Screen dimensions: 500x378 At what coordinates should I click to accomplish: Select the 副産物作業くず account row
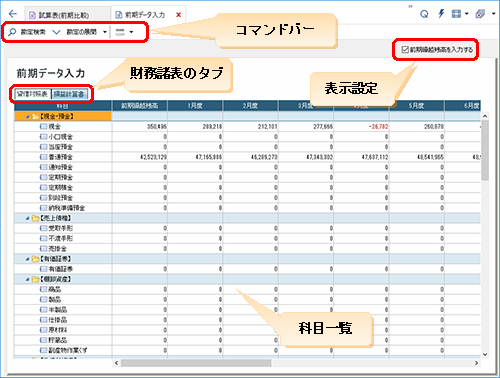(x=247, y=350)
